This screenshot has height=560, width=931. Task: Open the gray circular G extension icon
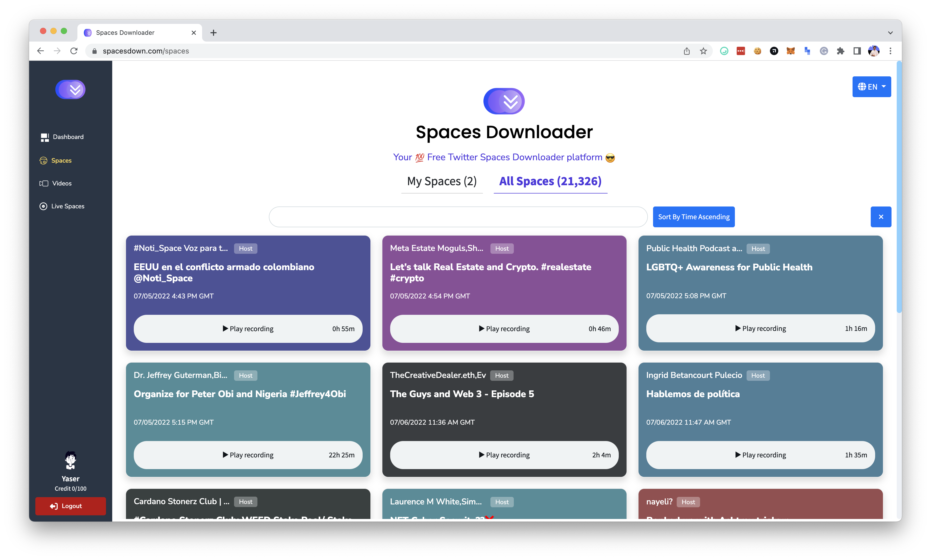tap(823, 51)
